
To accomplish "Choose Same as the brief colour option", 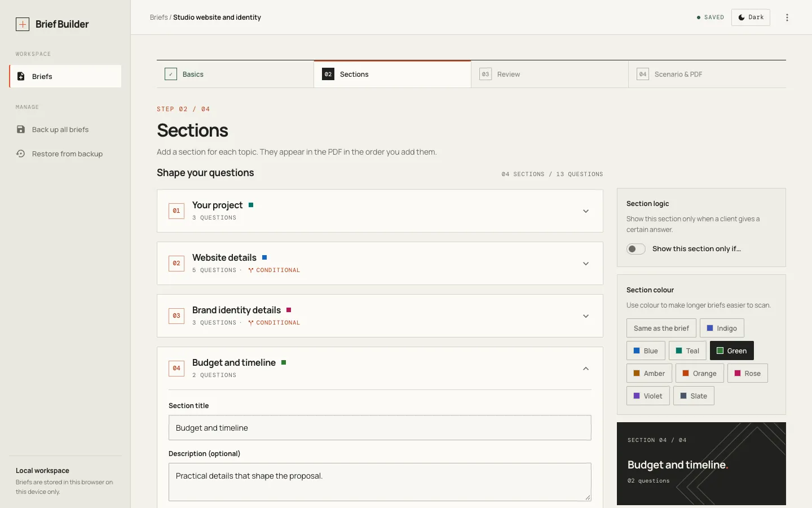I will (x=661, y=328).
